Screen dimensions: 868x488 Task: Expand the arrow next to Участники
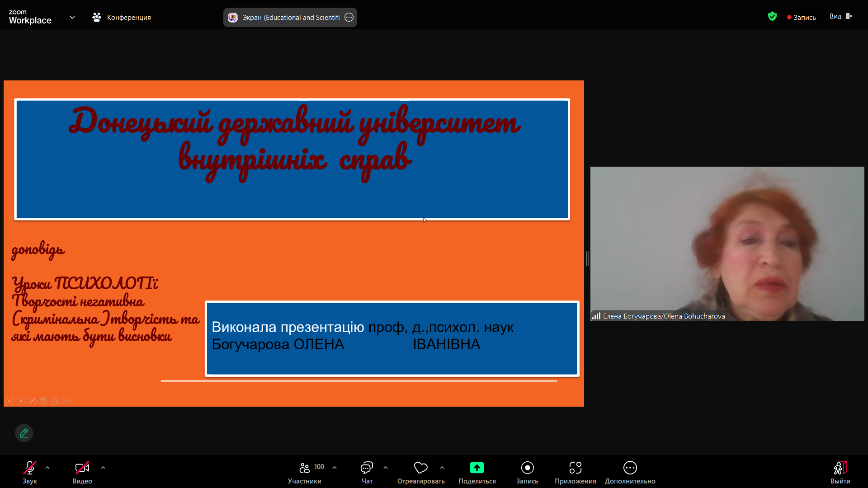335,468
